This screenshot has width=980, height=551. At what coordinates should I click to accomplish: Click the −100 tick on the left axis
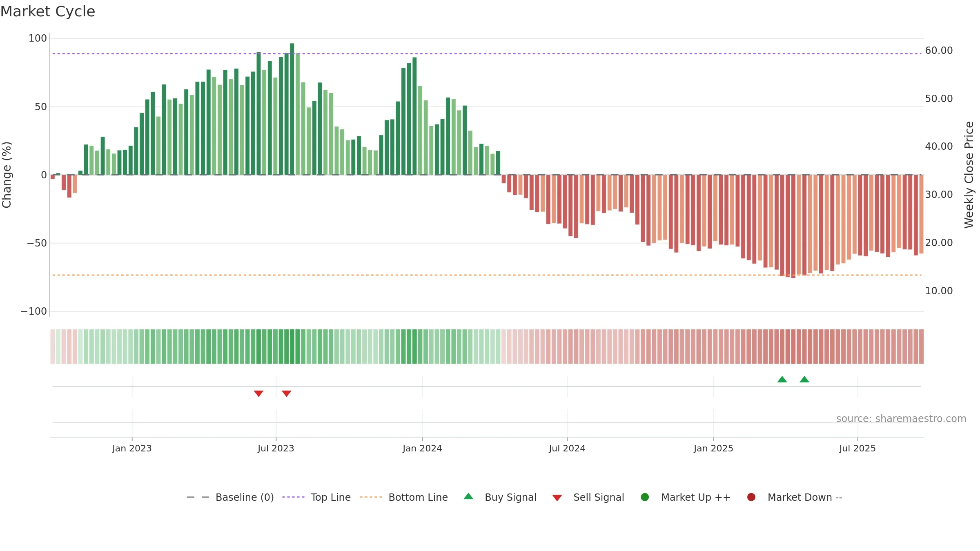(x=34, y=311)
